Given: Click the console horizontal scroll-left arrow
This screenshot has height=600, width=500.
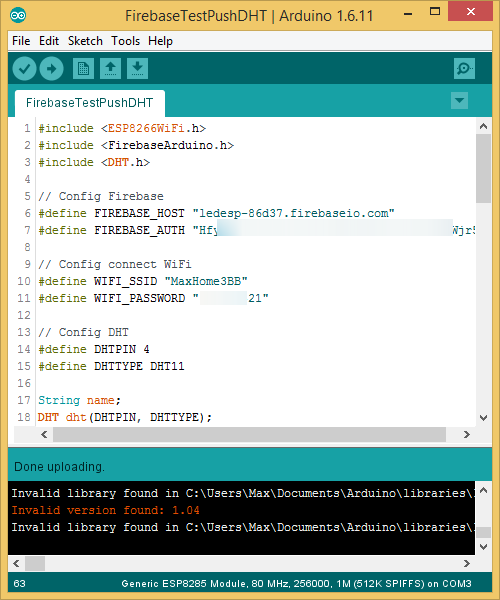Looking at the screenshot, I should pyautogui.click(x=16, y=563).
